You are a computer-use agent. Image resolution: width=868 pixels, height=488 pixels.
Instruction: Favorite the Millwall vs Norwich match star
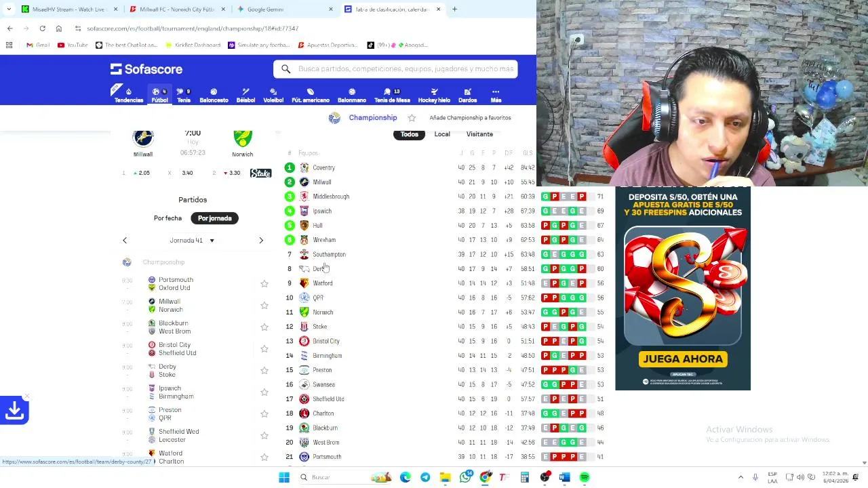[264, 306]
